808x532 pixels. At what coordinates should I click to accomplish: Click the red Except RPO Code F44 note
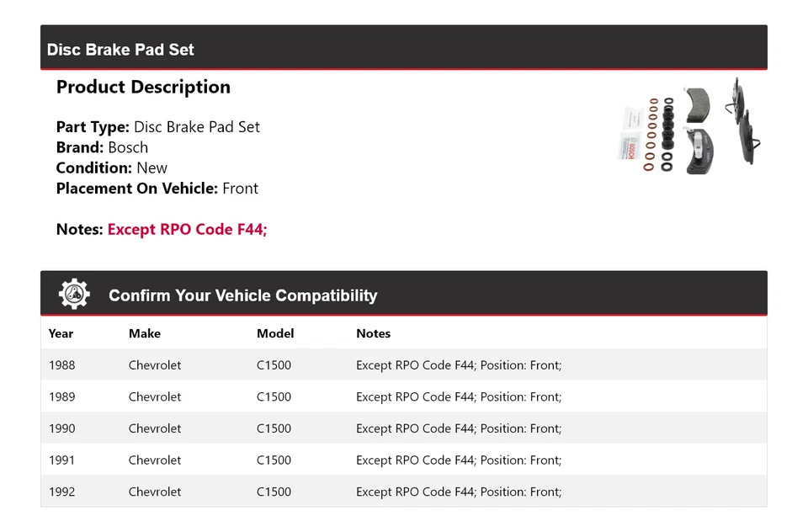[187, 229]
